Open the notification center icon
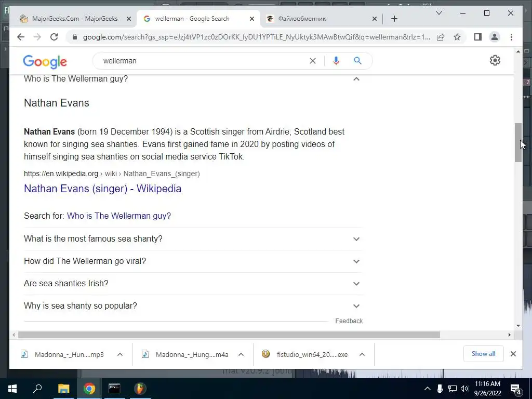 (516, 389)
